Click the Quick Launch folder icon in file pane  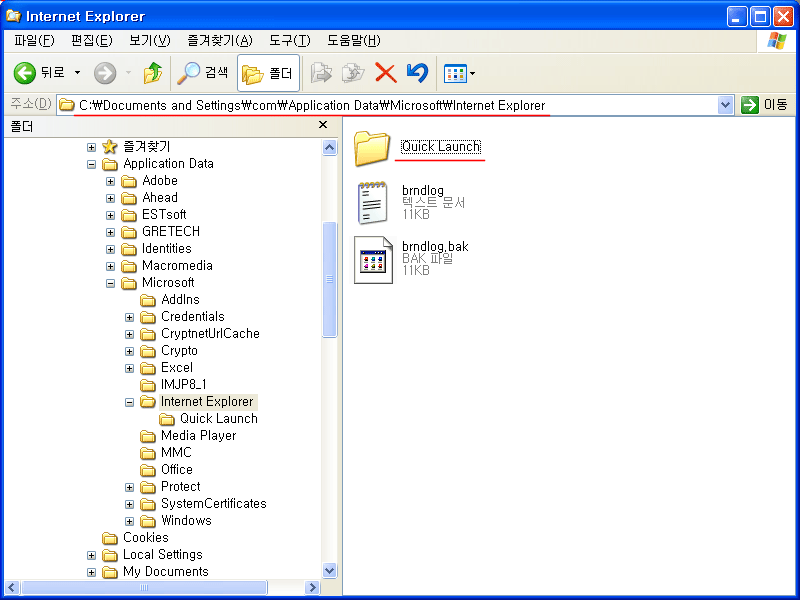372,148
